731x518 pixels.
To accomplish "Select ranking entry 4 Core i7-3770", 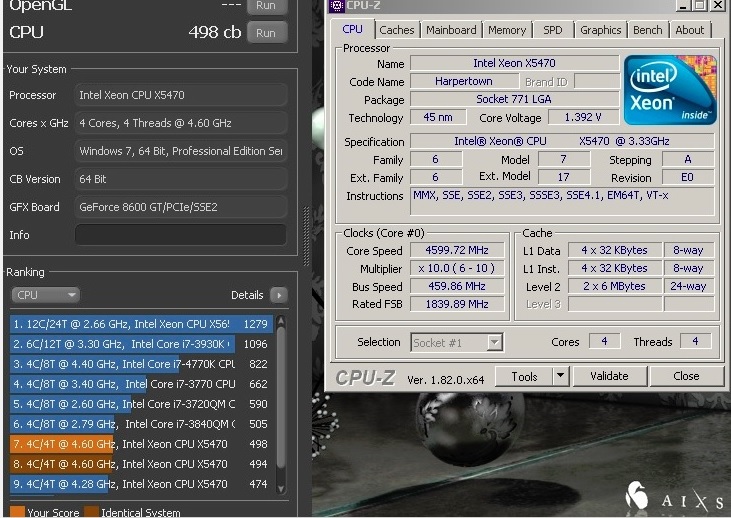I will point(141,384).
